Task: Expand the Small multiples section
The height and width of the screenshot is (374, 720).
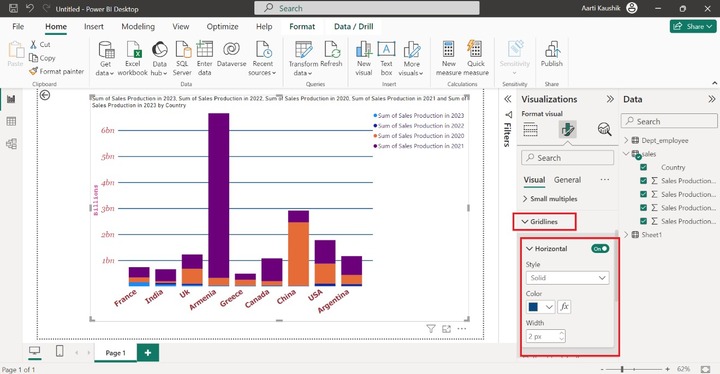Action: coord(525,198)
